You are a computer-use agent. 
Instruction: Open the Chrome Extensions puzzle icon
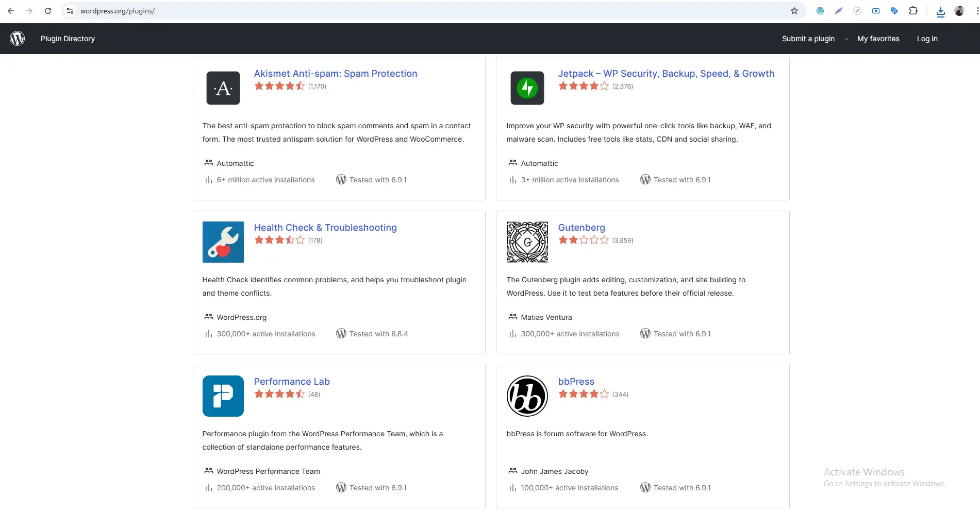pyautogui.click(x=913, y=10)
